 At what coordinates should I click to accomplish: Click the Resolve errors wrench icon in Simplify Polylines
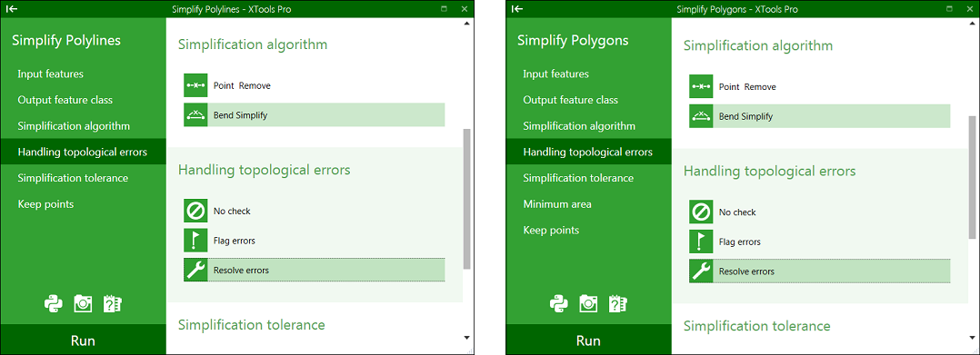pos(195,270)
